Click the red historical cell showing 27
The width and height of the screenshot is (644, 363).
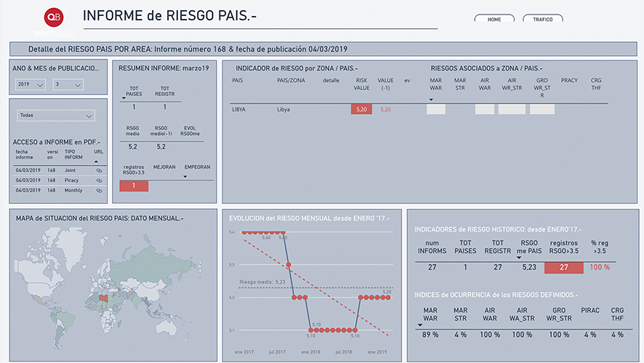point(564,267)
